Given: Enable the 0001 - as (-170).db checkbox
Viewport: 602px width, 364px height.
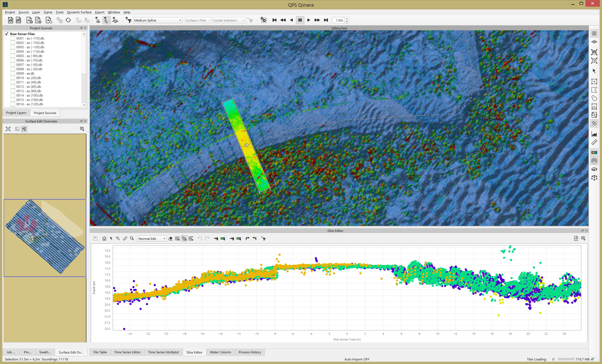Looking at the screenshot, I should (13, 38).
